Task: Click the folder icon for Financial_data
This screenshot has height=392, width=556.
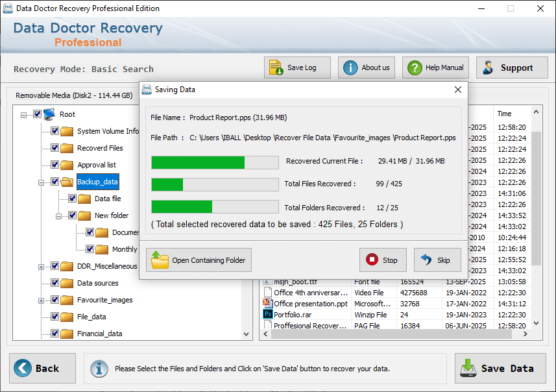Action: coord(67,334)
